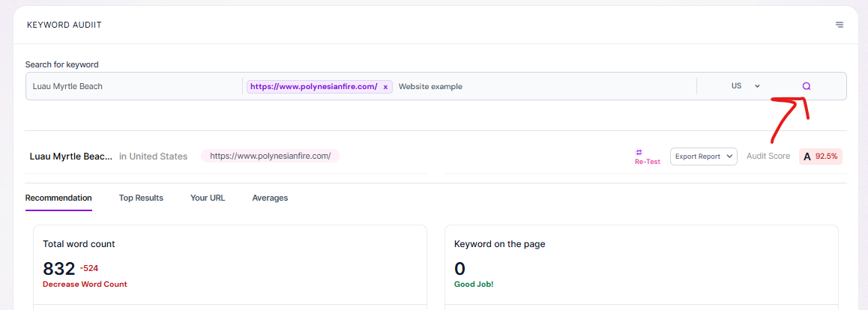Image resolution: width=868 pixels, height=310 pixels.
Task: Click the KEYWORD AUDIIT panel title
Action: tap(64, 25)
